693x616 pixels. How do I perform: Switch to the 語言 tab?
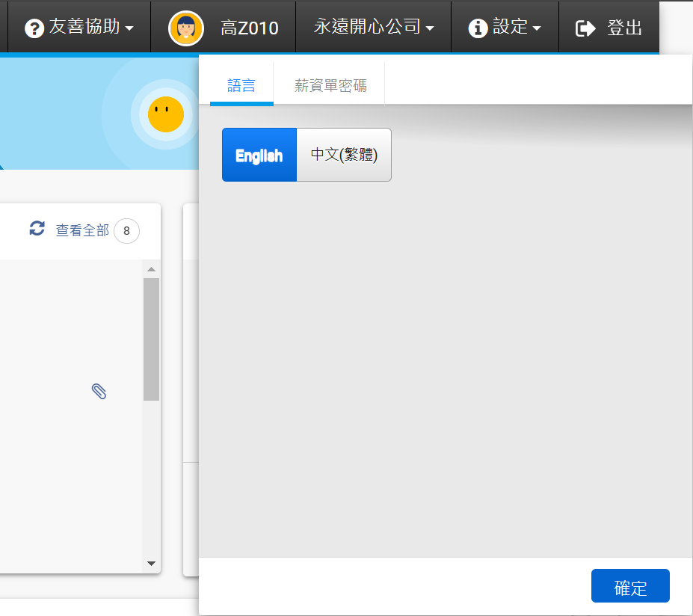(241, 86)
